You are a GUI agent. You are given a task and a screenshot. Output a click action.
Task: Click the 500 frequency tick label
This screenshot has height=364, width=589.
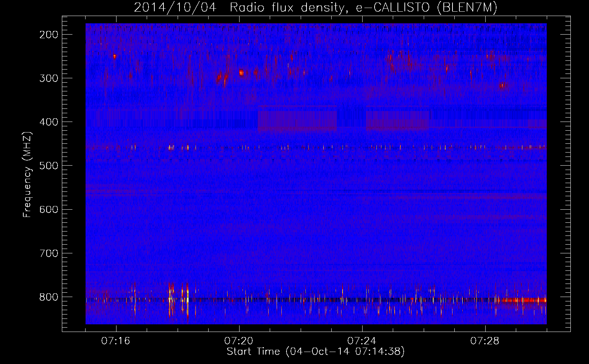(49, 166)
